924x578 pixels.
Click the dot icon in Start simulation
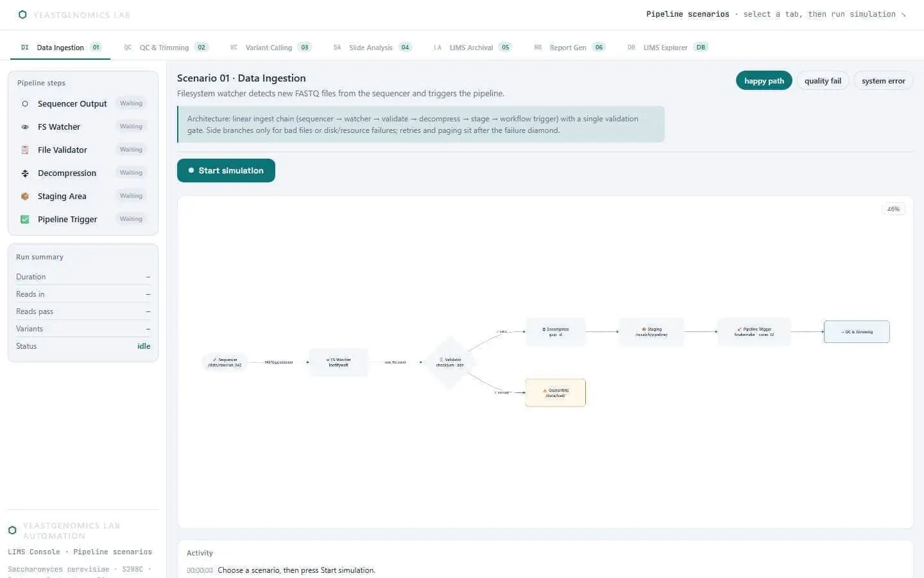coord(191,170)
